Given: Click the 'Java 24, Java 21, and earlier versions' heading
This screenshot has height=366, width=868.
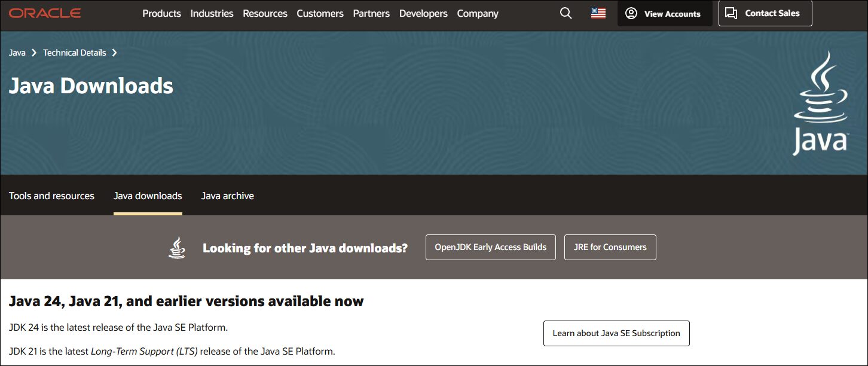Looking at the screenshot, I should 187,301.
